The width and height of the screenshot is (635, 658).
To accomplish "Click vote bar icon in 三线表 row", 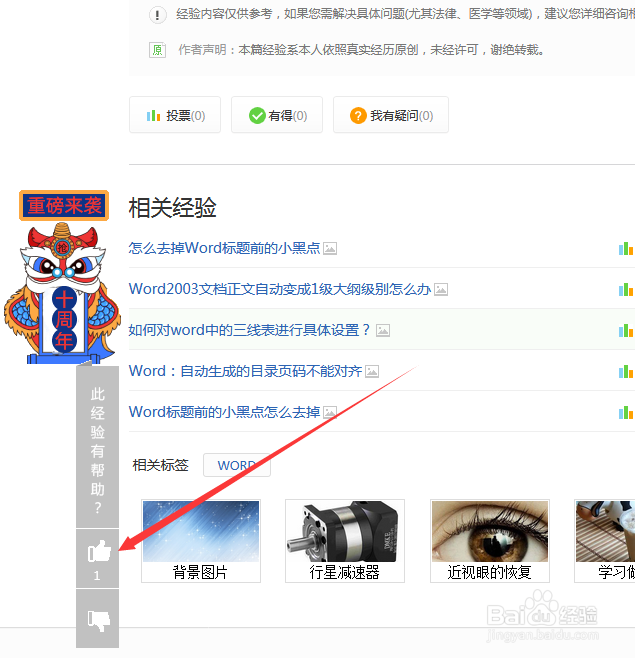I will [626, 330].
